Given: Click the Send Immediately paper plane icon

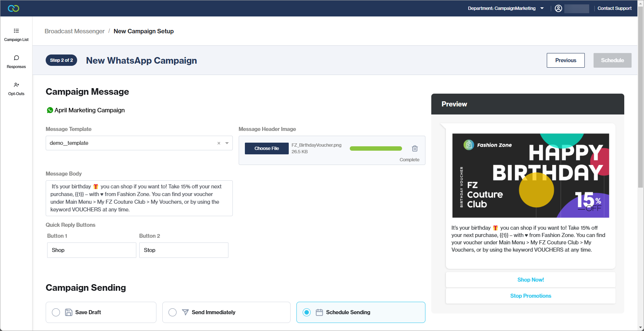Looking at the screenshot, I should (185, 312).
